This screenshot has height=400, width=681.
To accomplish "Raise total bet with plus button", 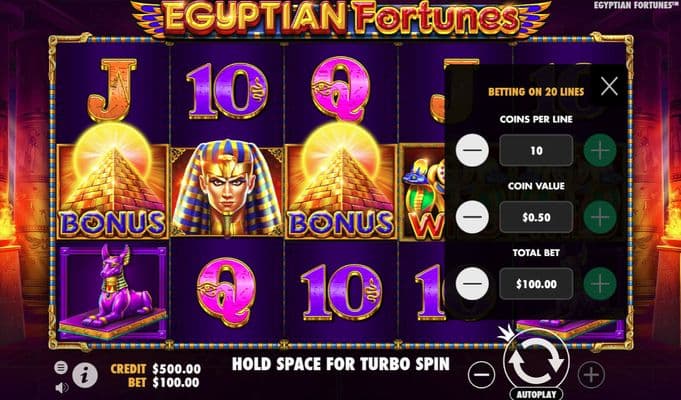I will 600,284.
